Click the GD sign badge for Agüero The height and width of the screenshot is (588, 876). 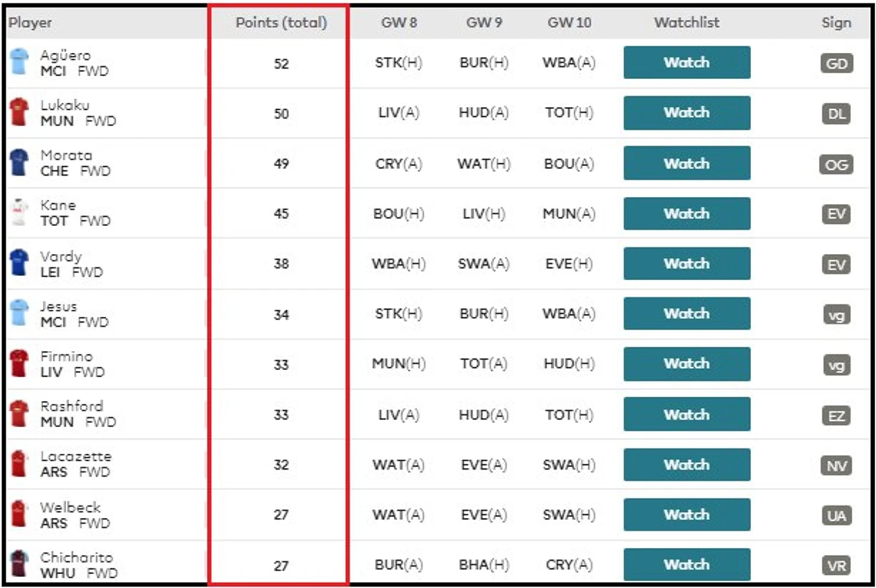coord(836,63)
